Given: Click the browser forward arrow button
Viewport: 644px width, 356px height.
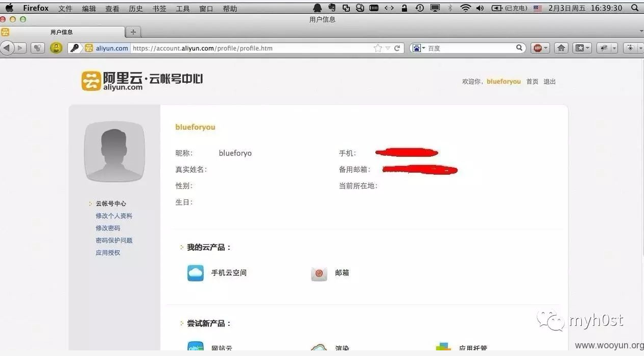Looking at the screenshot, I should 20,48.
